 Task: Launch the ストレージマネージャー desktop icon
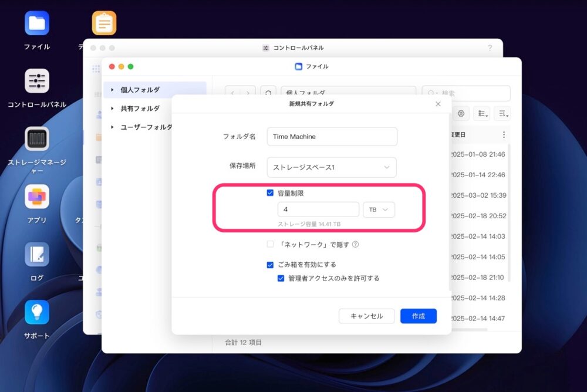point(36,139)
